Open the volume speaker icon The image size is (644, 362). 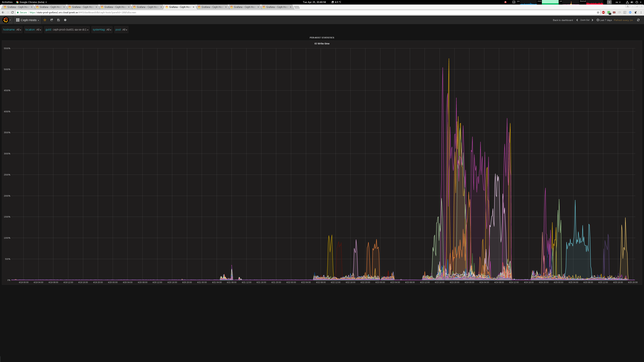tap(632, 2)
